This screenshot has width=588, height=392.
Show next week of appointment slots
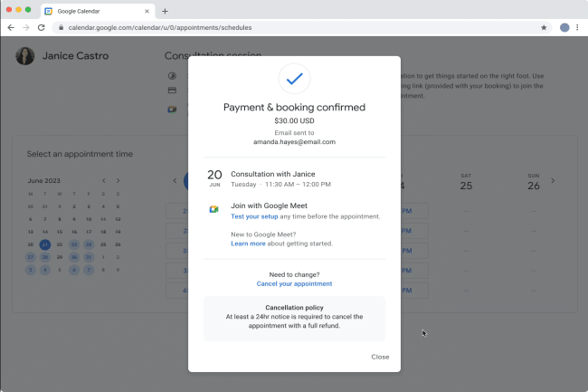pyautogui.click(x=553, y=180)
